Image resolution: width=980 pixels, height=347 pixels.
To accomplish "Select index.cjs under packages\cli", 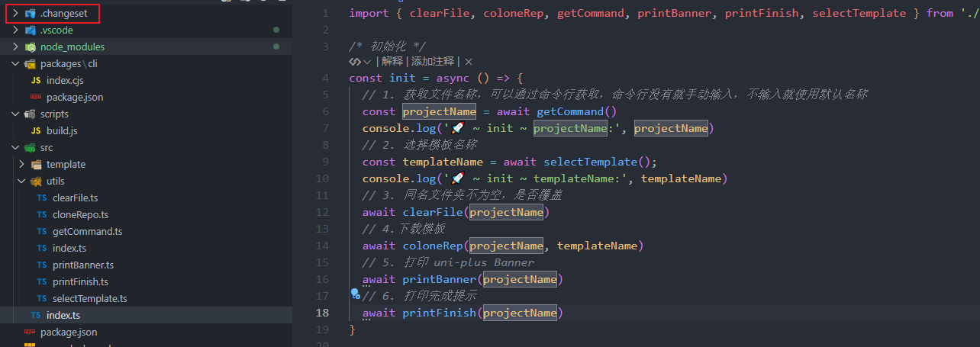I will click(x=64, y=81).
